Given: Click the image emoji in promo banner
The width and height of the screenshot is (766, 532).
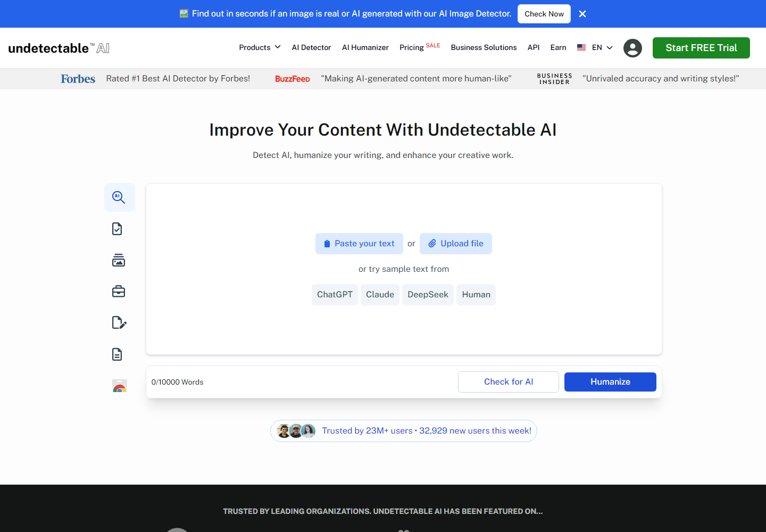Looking at the screenshot, I should 184,14.
